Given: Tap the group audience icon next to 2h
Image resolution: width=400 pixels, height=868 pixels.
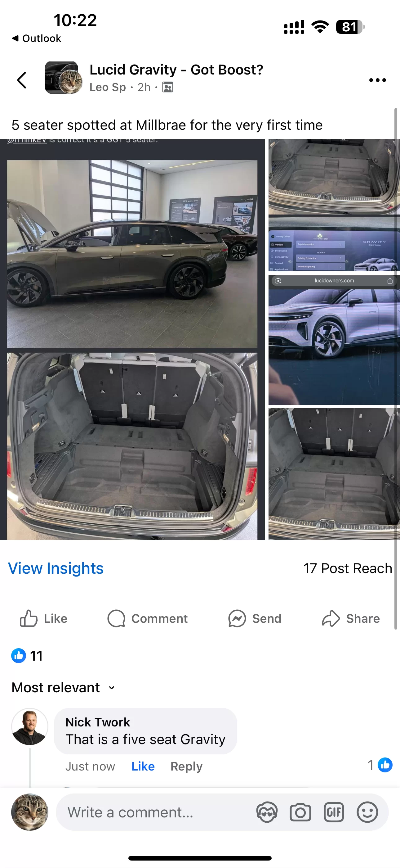Looking at the screenshot, I should pyautogui.click(x=168, y=87).
